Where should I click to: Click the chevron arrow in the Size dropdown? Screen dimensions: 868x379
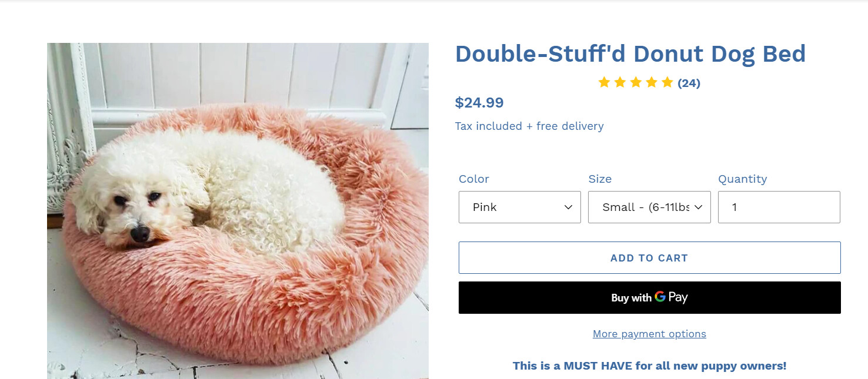pyautogui.click(x=698, y=207)
